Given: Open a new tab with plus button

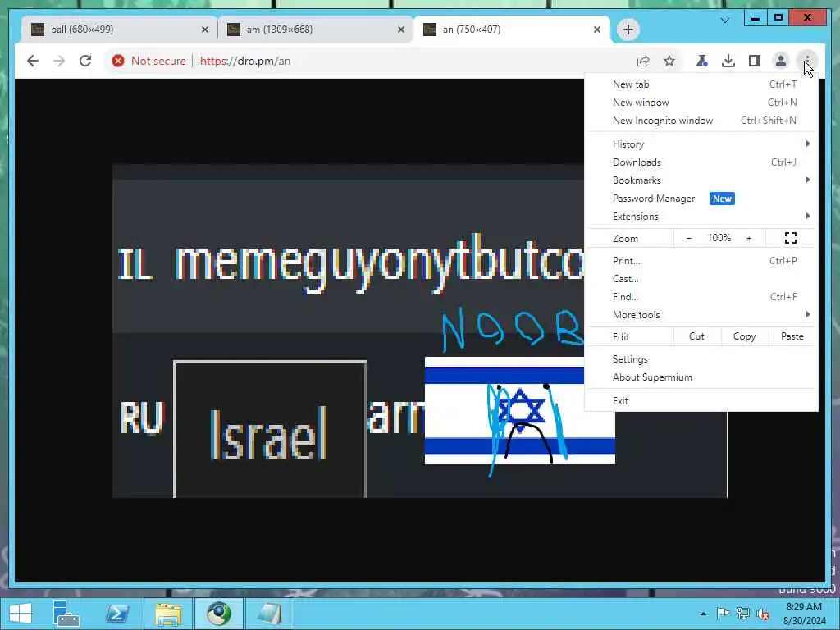Looking at the screenshot, I should click(x=628, y=30).
